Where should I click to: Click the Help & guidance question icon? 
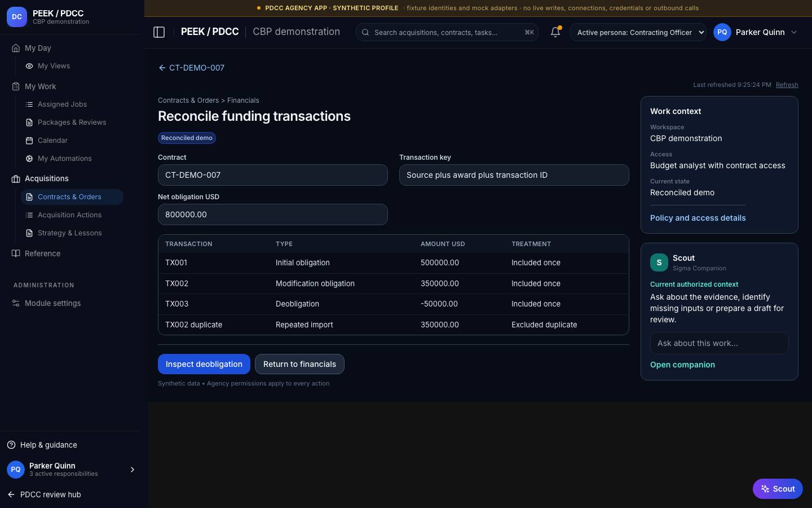pos(11,445)
